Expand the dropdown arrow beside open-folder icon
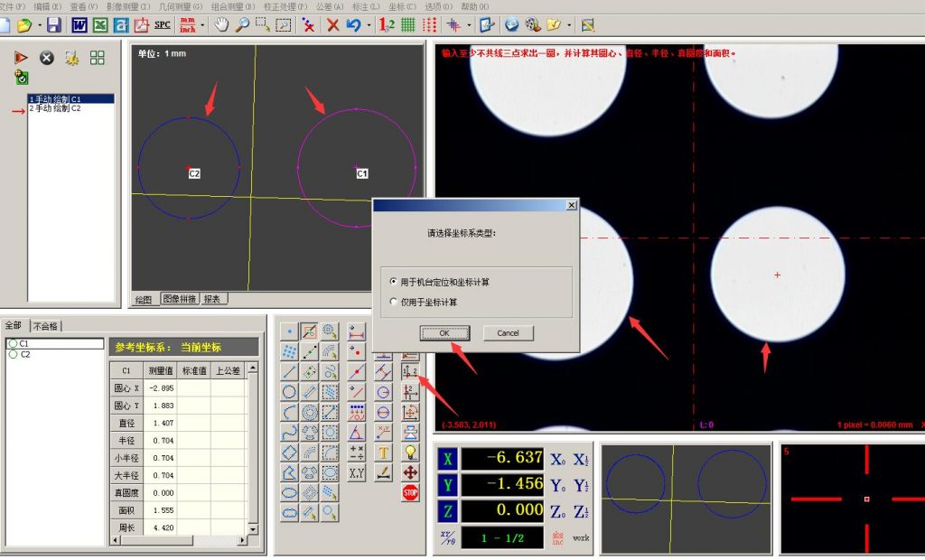 pos(39,25)
